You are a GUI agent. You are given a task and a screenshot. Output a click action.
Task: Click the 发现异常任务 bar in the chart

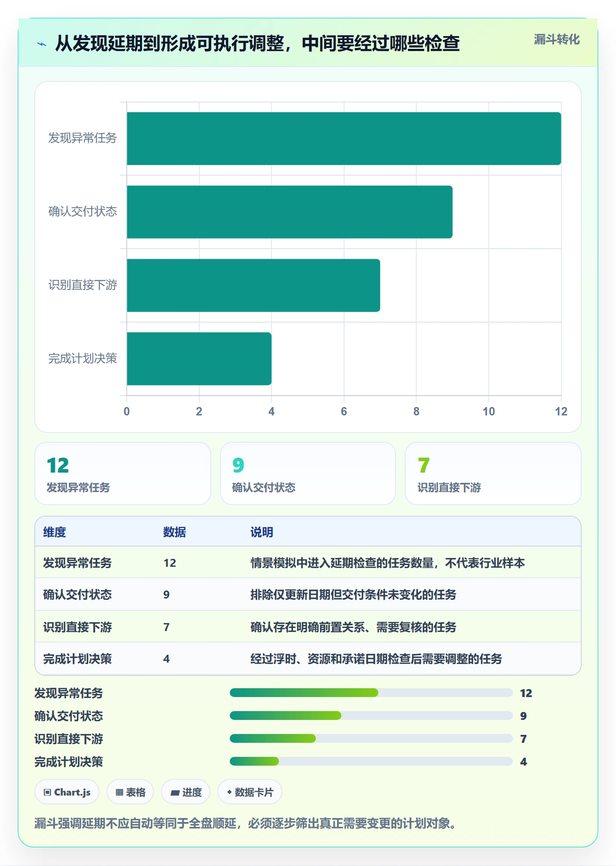[344, 139]
